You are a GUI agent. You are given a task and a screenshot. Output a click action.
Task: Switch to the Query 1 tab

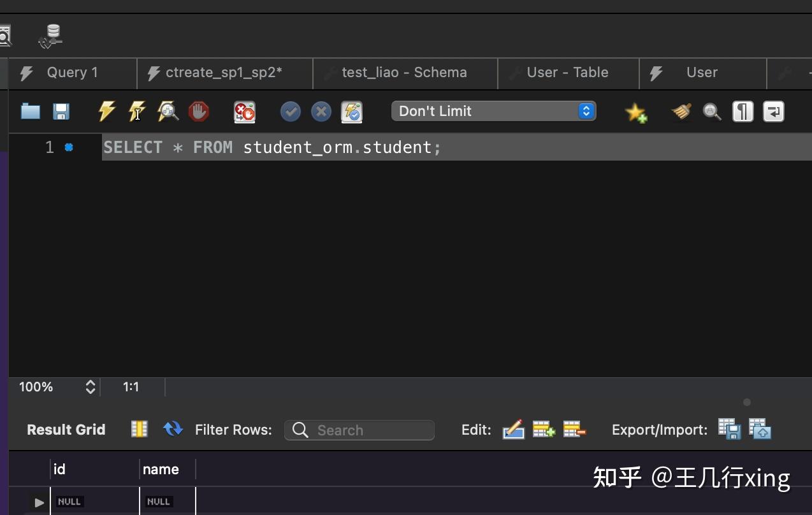[x=73, y=73]
